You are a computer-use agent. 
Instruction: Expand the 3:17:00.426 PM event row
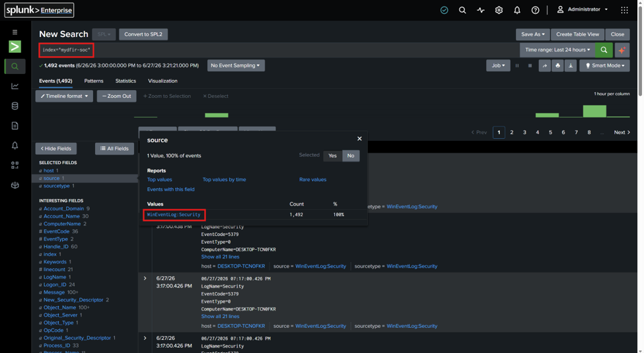145,278
